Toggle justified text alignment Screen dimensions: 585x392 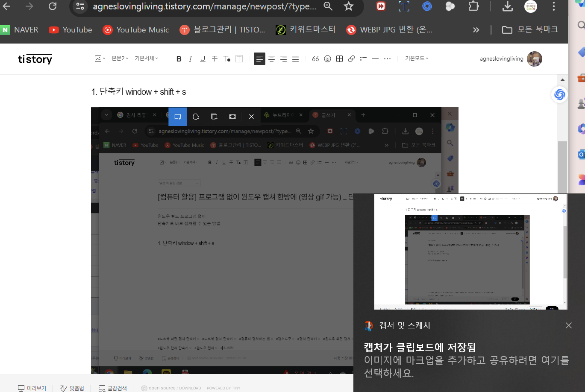pyautogui.click(x=295, y=59)
